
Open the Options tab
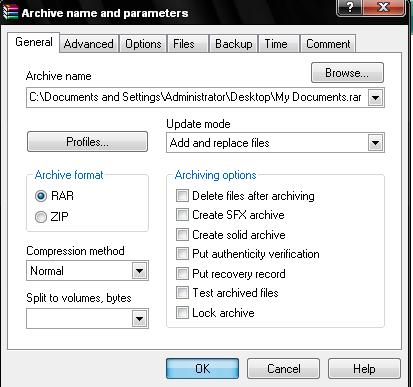(x=143, y=44)
